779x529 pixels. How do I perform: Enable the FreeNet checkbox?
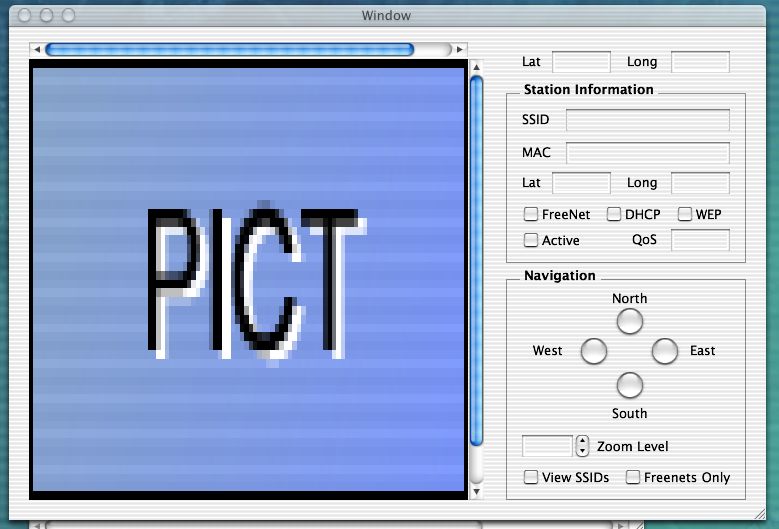point(531,214)
